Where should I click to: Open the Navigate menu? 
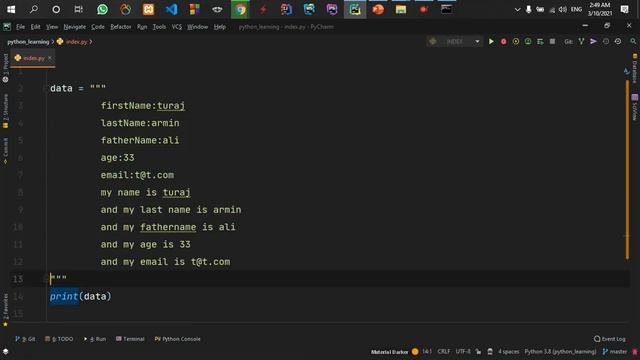75,27
